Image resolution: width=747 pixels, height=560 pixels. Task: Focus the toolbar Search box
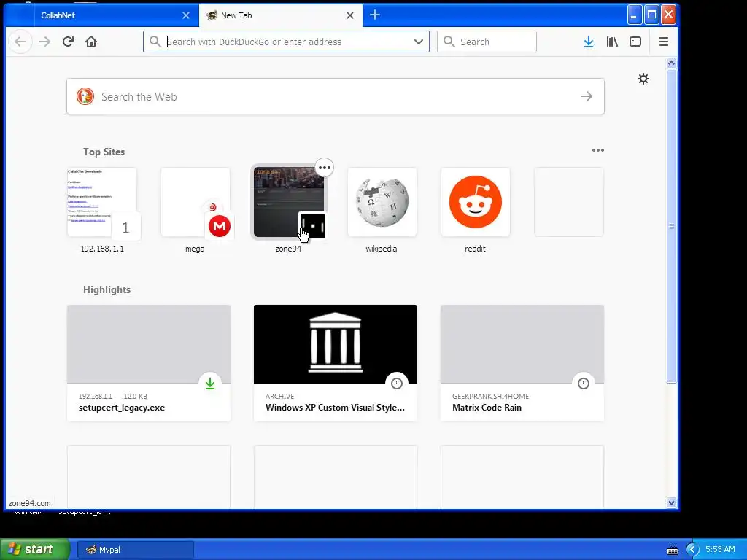(487, 42)
